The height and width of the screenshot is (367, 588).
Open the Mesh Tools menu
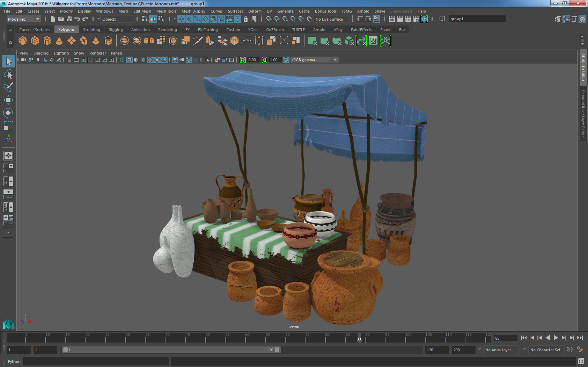coord(166,11)
